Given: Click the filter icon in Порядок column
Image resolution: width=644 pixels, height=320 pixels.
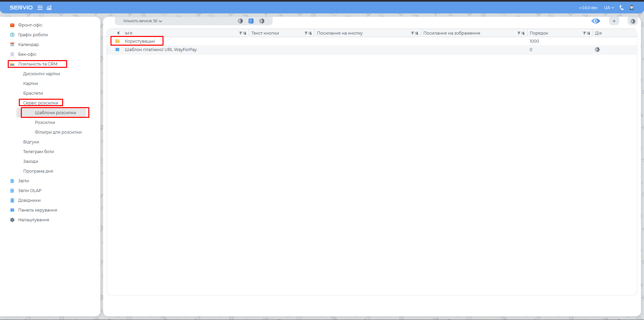Looking at the screenshot, I should 584,33.
